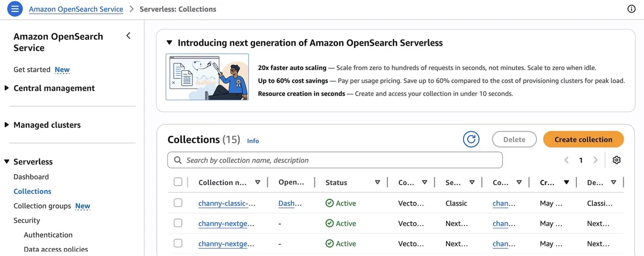644x256 pixels.
Task: Click Active status for channy-classic
Action: pos(341,203)
